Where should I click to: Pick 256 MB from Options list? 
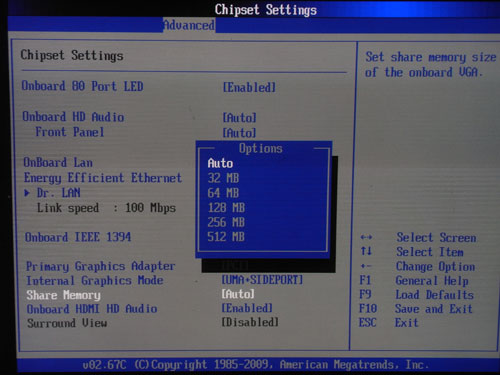click(226, 222)
